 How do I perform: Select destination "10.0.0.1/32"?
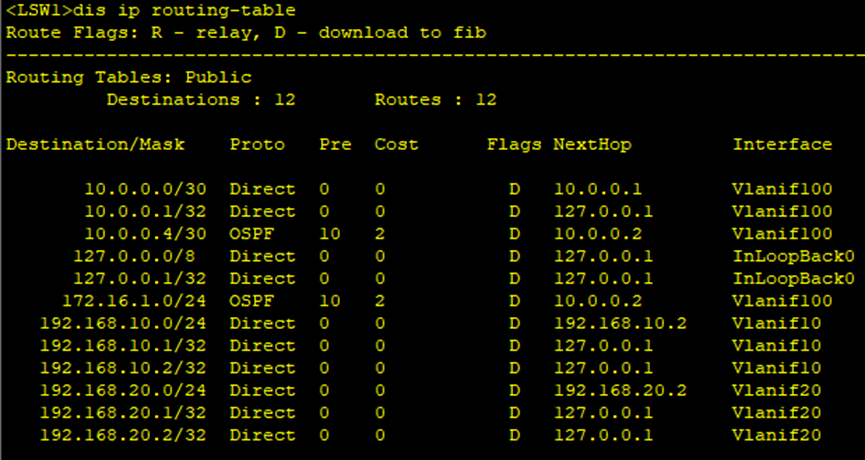145,211
